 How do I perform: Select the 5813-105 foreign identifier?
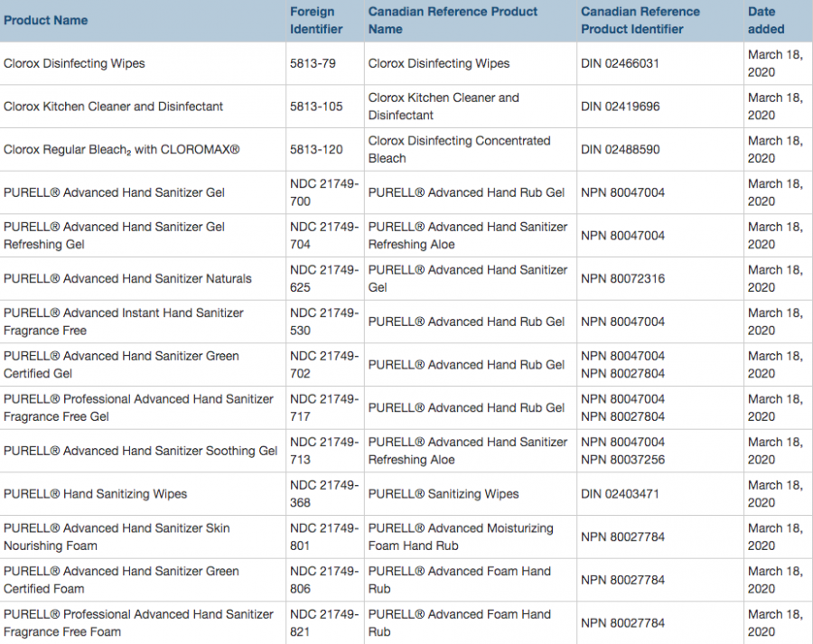click(x=316, y=107)
